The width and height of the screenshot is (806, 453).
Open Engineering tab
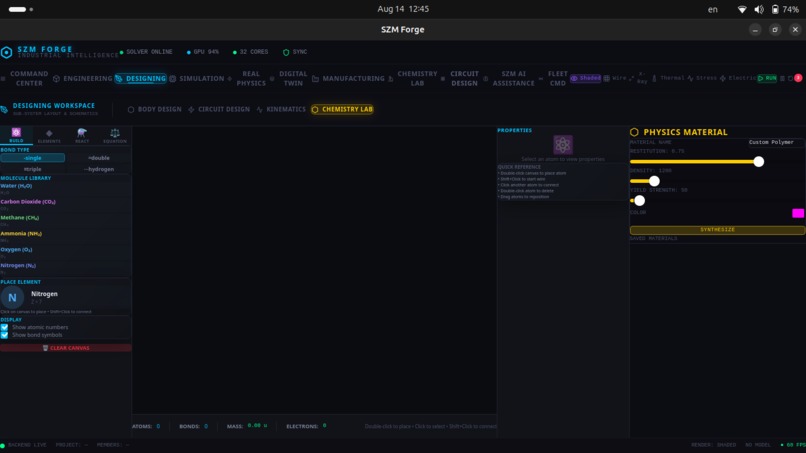83,78
